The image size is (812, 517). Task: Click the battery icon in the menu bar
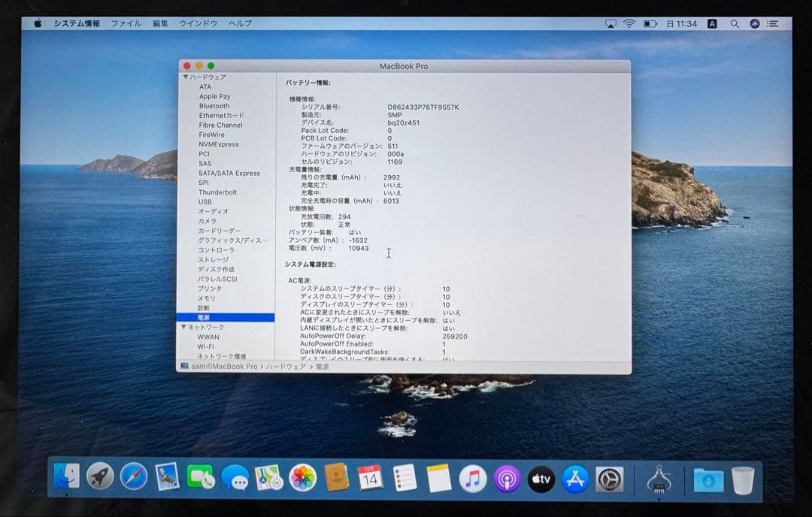649,23
